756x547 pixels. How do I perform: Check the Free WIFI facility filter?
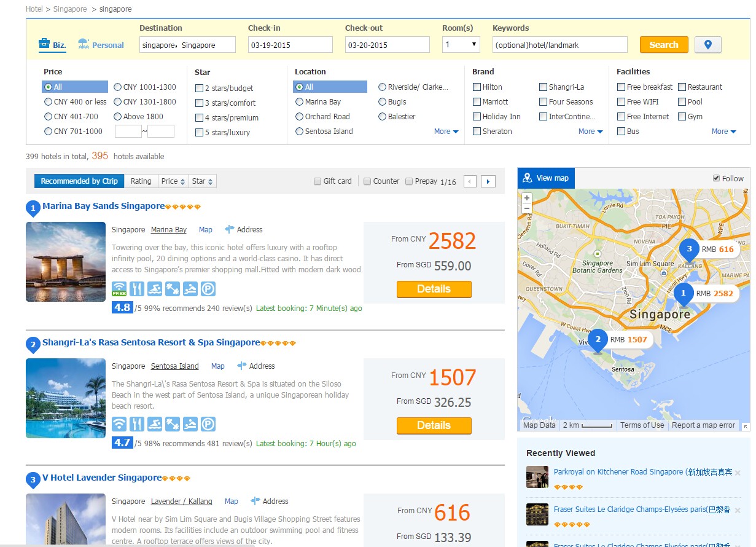click(621, 101)
